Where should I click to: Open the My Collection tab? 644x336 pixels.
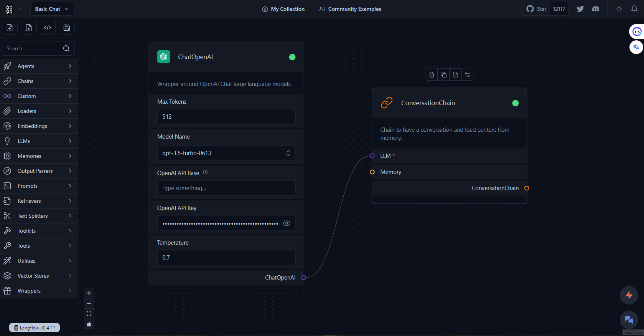(283, 9)
